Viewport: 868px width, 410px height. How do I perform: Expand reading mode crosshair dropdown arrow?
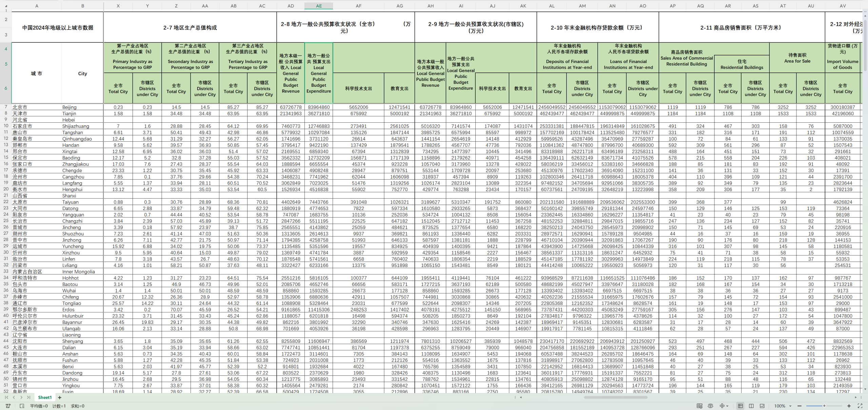(728, 406)
